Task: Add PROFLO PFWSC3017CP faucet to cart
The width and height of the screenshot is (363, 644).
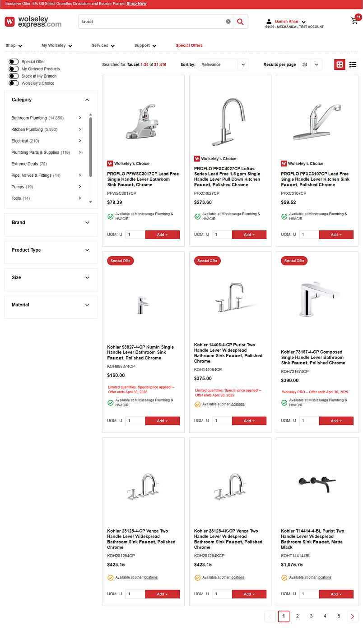Action: click(x=162, y=235)
